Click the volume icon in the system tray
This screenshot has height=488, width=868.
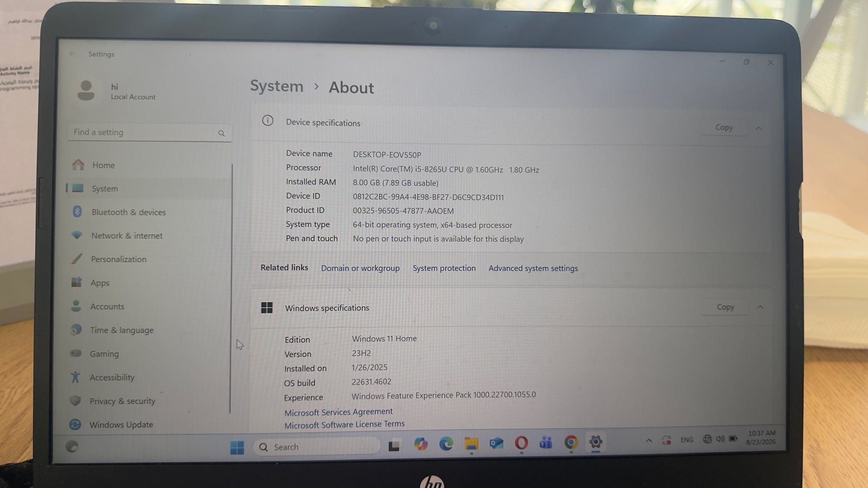pos(720,439)
